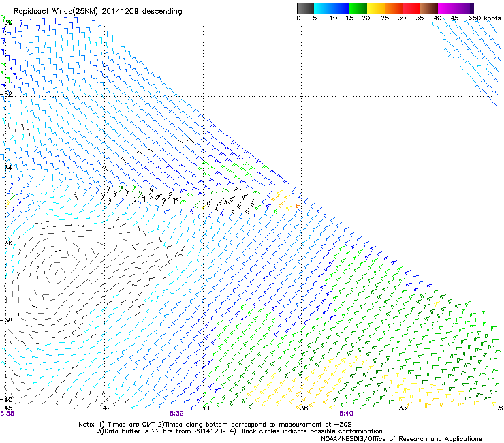
Task: Click the '-32' latitude axis label
Action: click(x=6, y=94)
